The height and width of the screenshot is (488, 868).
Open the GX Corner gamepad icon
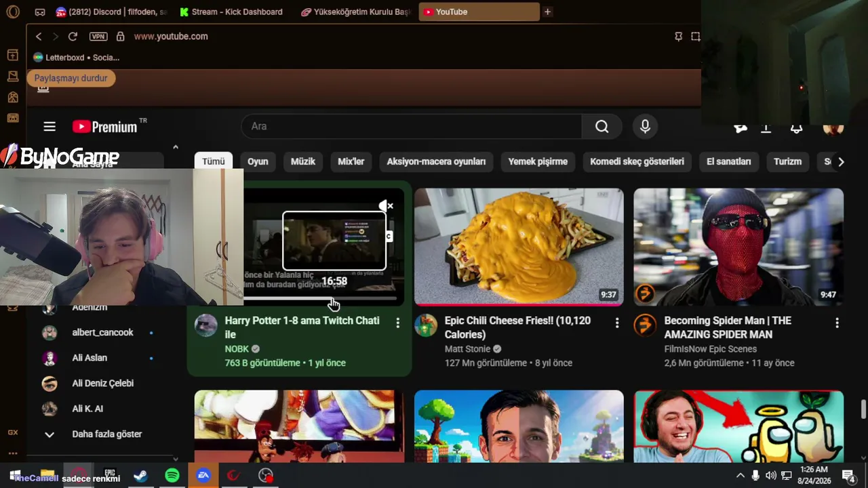pyautogui.click(x=40, y=12)
